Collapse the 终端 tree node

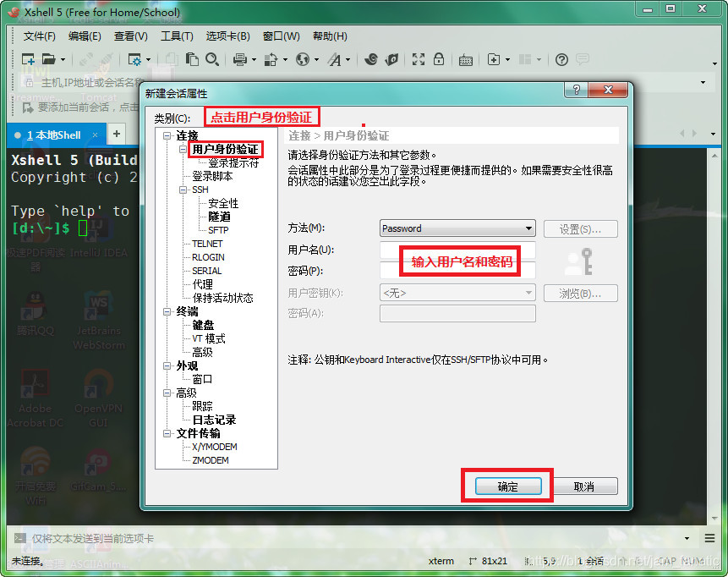tap(167, 311)
